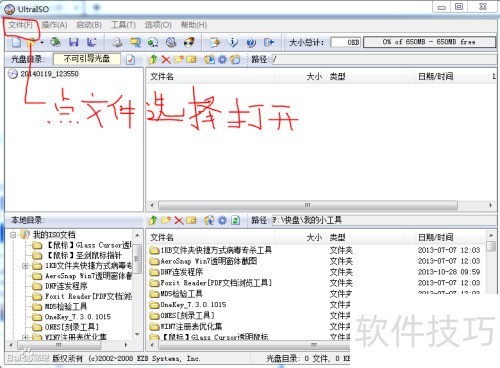Open the 文件(F) menu
This screenshot has height=368, width=500.
(x=20, y=25)
